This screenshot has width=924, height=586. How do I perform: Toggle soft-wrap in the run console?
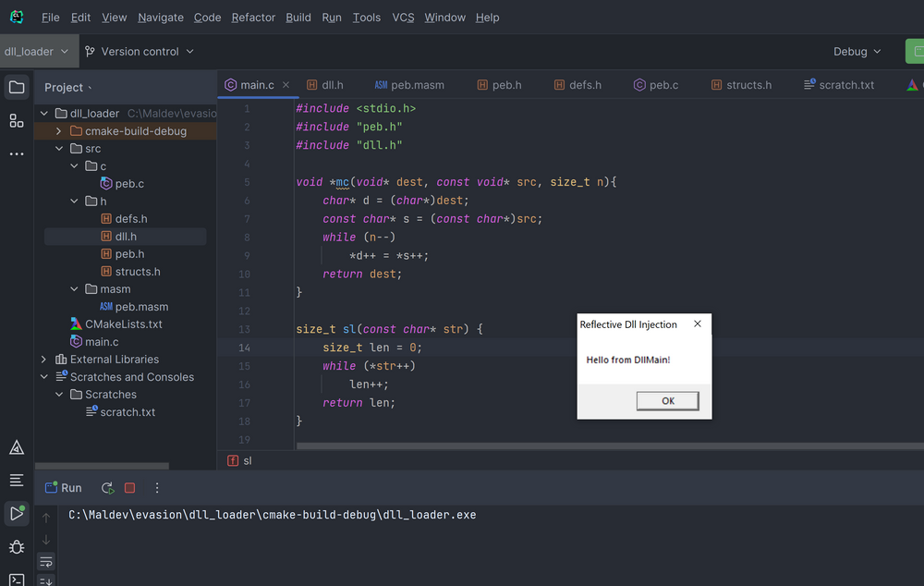pyautogui.click(x=46, y=561)
